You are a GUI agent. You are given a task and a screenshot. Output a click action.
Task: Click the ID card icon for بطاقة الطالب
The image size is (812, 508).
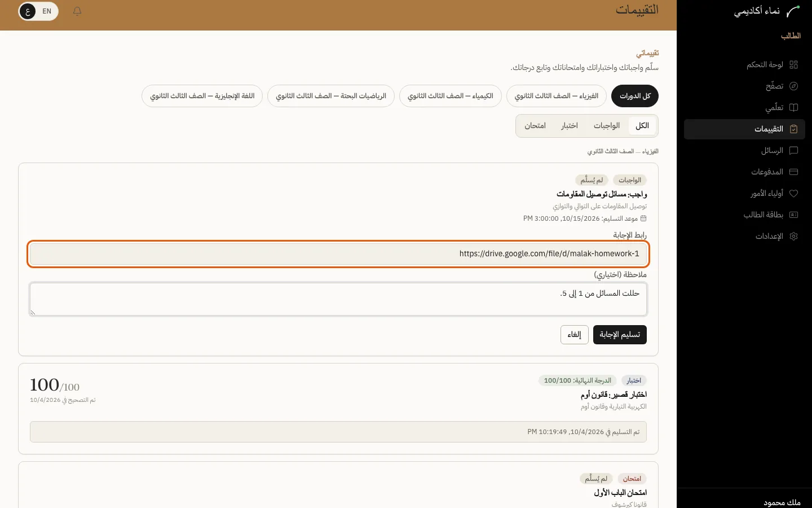(x=794, y=215)
